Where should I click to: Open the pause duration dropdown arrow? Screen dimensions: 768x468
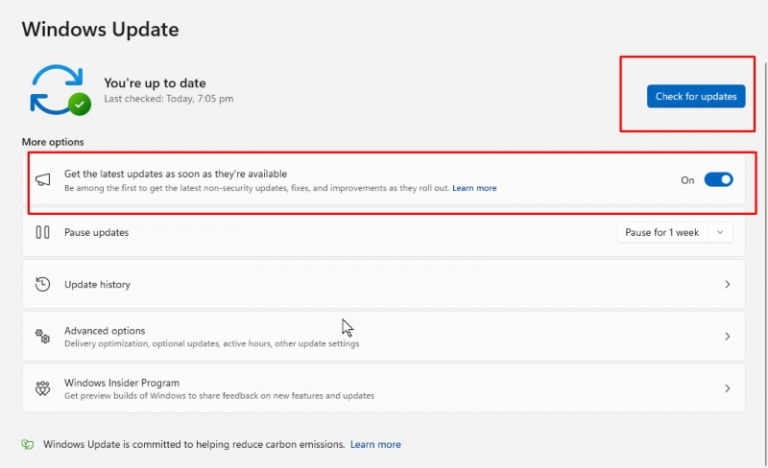[x=720, y=232]
